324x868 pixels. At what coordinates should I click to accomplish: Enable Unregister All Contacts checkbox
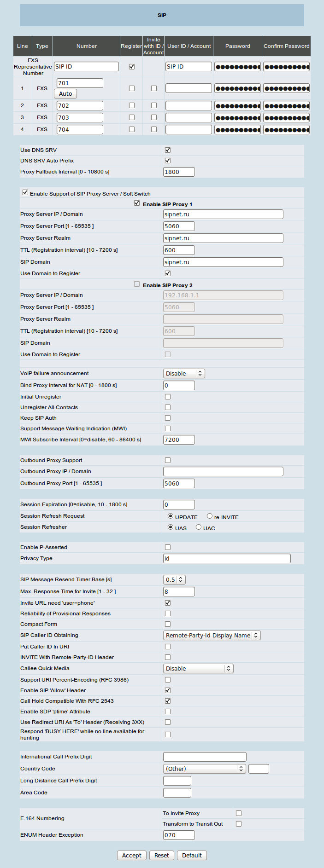point(168,407)
